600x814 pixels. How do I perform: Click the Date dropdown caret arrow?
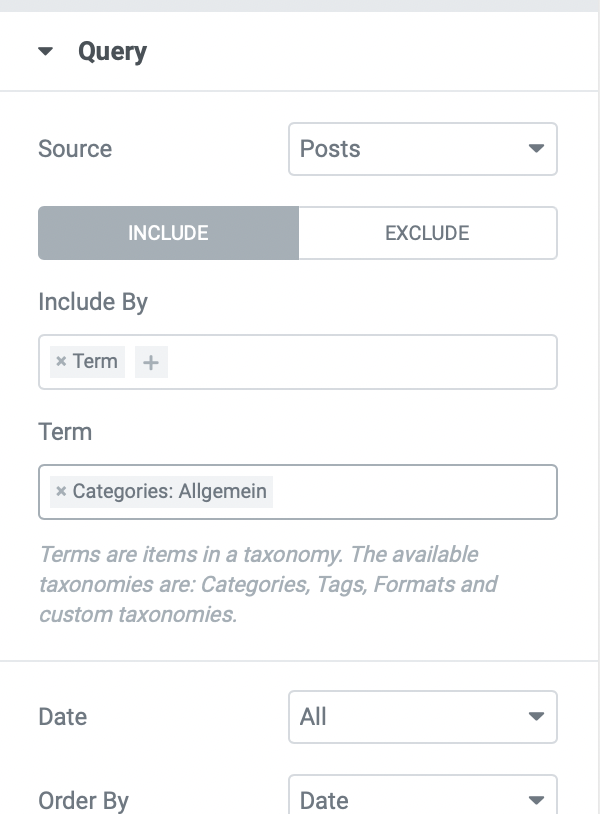tap(536, 717)
